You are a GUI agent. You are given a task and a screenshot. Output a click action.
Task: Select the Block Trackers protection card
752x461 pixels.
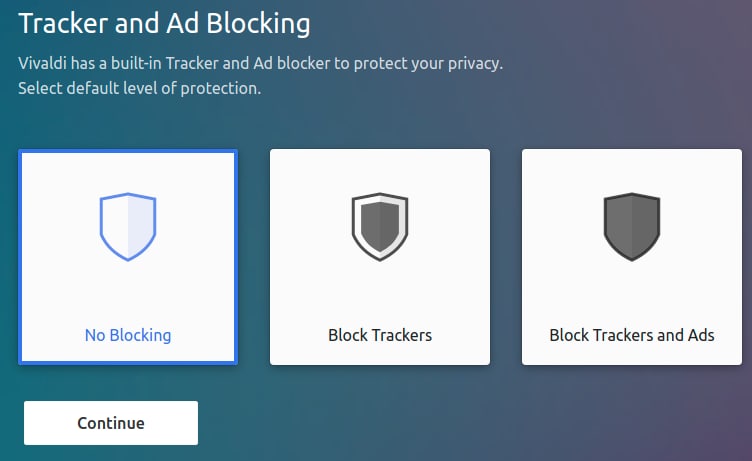tap(380, 257)
